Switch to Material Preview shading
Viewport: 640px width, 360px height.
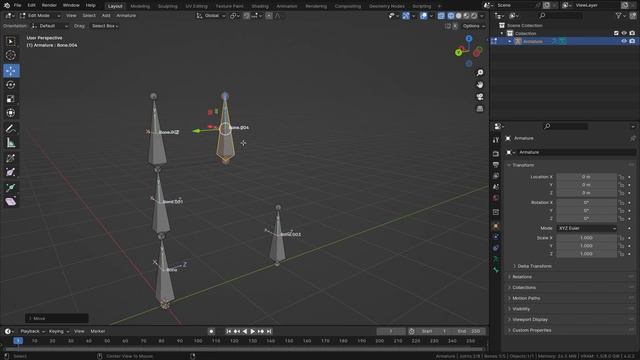coord(467,16)
